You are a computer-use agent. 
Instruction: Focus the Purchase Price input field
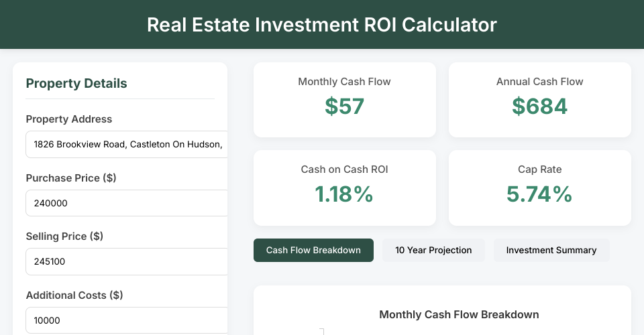126,203
